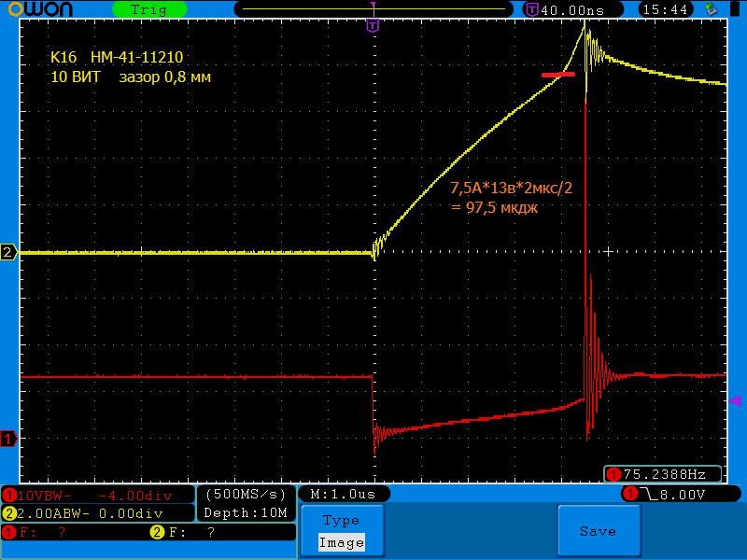The height and width of the screenshot is (560, 747).
Task: Click the waveform memory position bar
Action: click(373, 9)
